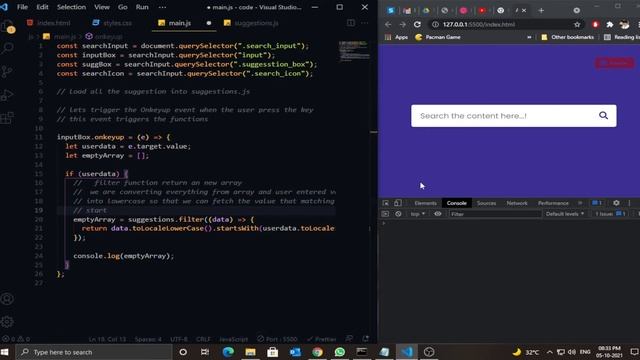640x360 pixels.
Task: Expand hidden bookmarks chevron
Action: click(529, 37)
